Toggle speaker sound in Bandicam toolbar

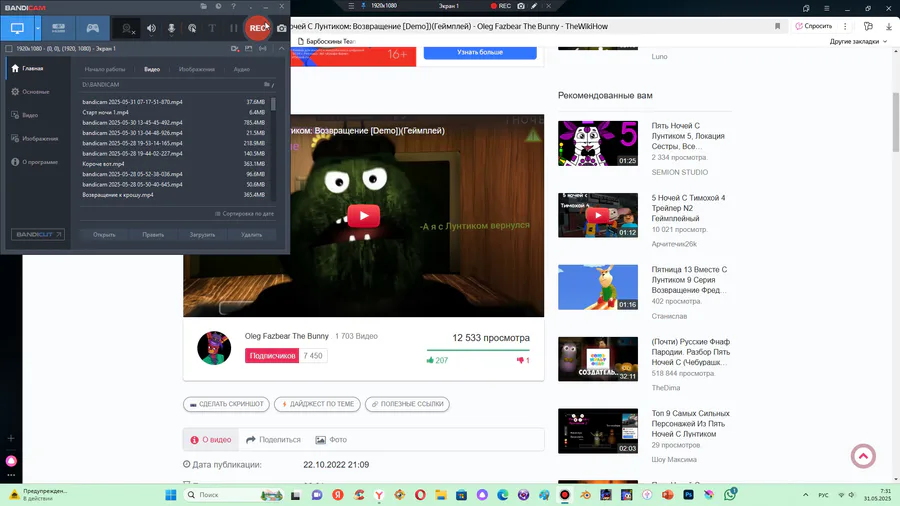click(151, 28)
